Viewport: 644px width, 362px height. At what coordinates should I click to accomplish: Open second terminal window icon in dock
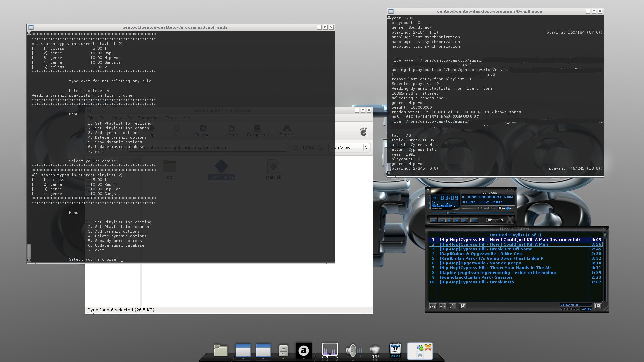pyautogui.click(x=263, y=350)
